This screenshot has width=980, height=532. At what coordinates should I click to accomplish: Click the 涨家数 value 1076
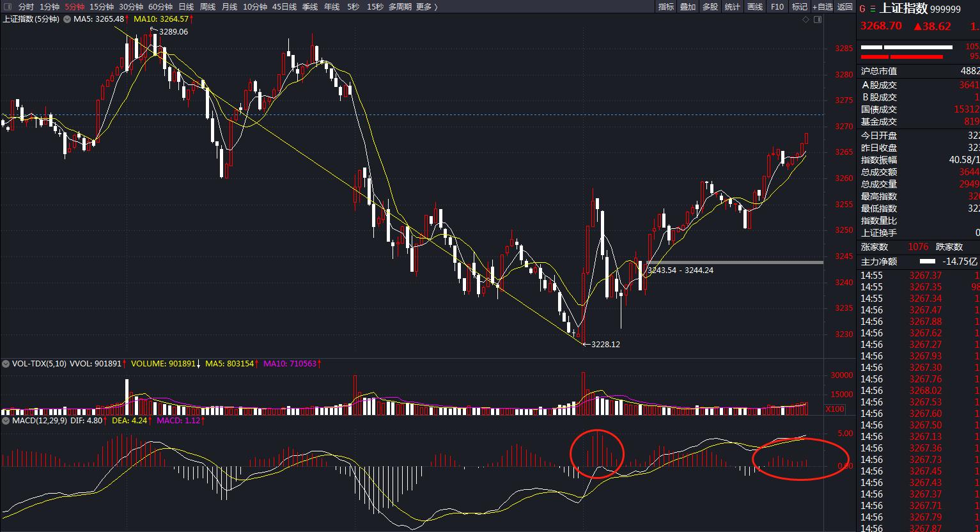pyautogui.click(x=918, y=247)
